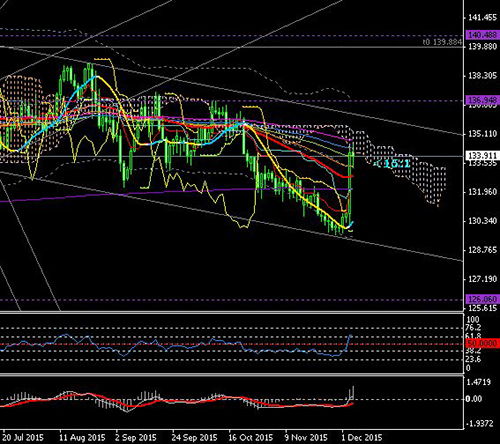Click the 141.455 price axis value
500x444 pixels.
[482, 17]
